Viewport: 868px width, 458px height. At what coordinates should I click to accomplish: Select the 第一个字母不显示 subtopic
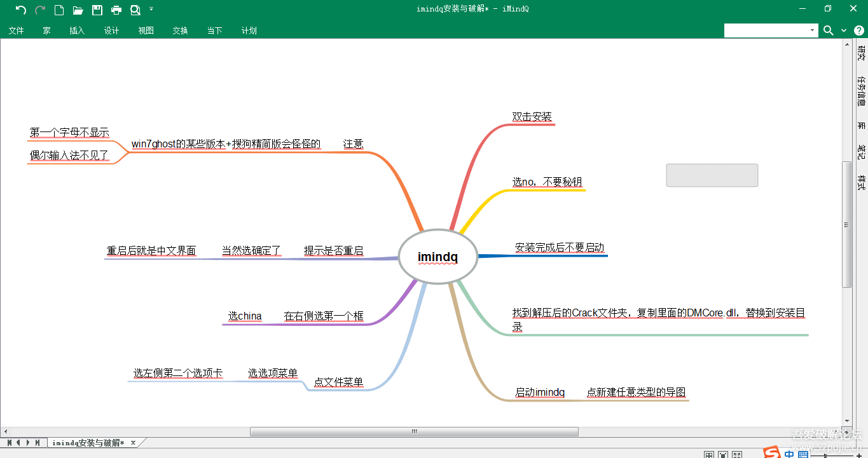pyautogui.click(x=69, y=132)
